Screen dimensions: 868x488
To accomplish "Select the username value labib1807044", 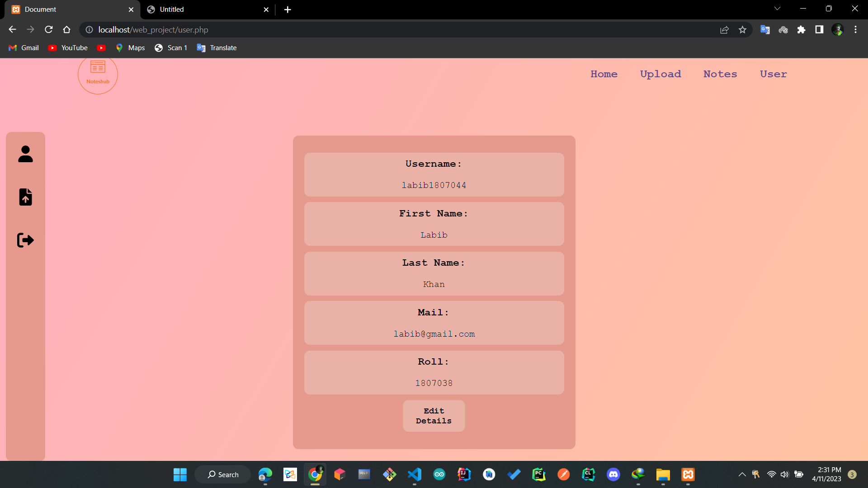I will (x=434, y=185).
